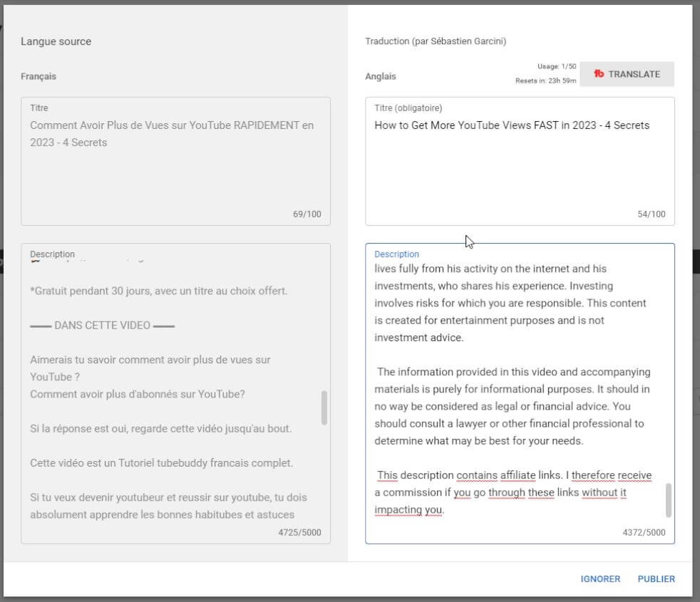Screen dimensions: 700x602
Task: Click the '4725/5000' description counter
Action: [x=299, y=532]
